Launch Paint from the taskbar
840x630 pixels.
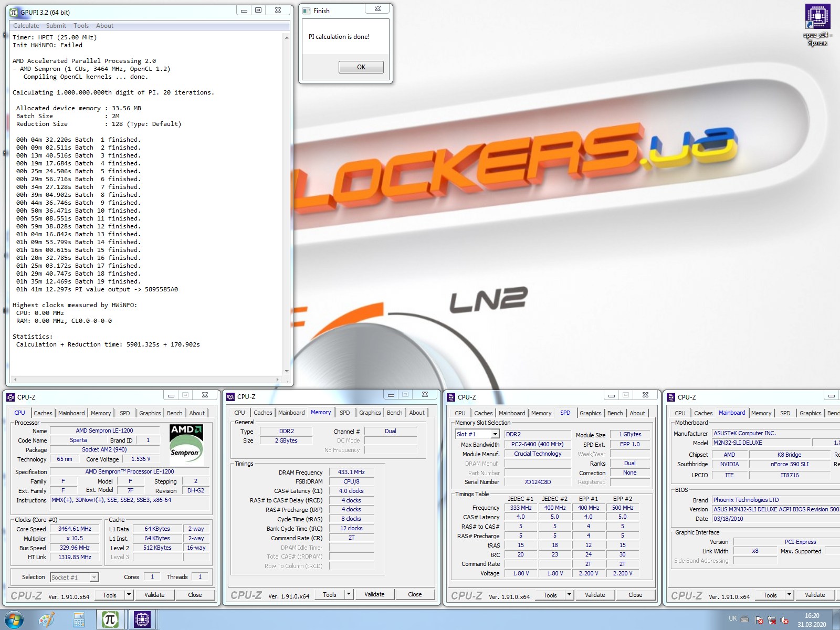click(47, 620)
